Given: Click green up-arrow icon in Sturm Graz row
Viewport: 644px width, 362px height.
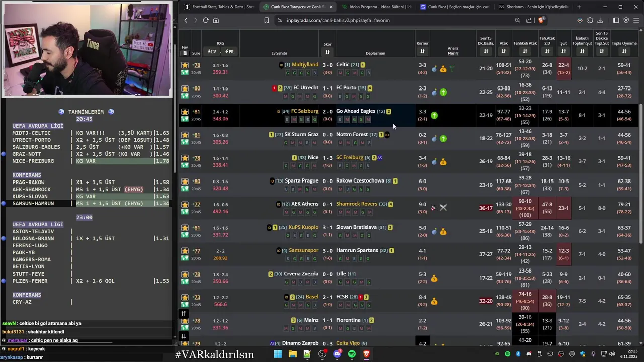Looking at the screenshot, I should click(443, 138).
